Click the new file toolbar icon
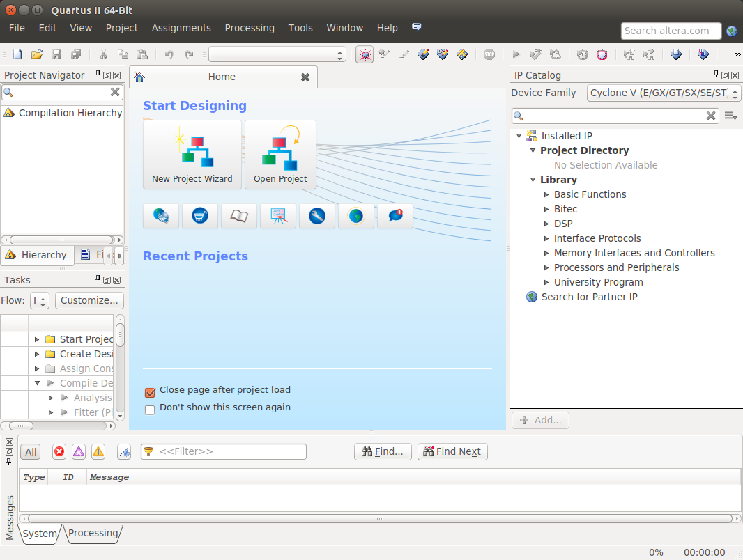Viewport: 743px width, 560px height. coord(17,54)
